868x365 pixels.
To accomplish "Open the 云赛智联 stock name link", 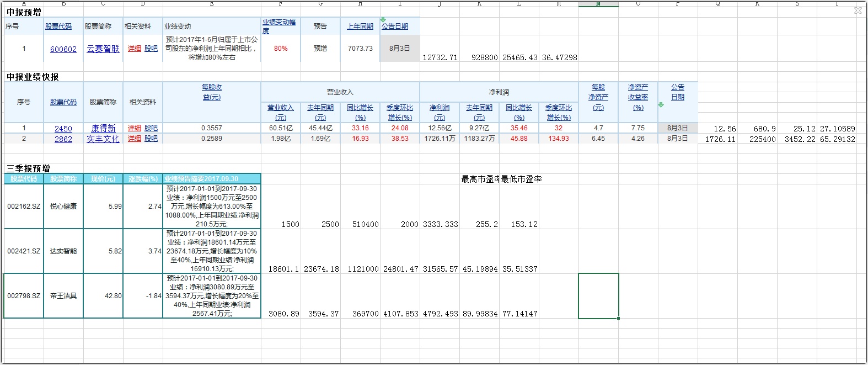I will point(103,49).
